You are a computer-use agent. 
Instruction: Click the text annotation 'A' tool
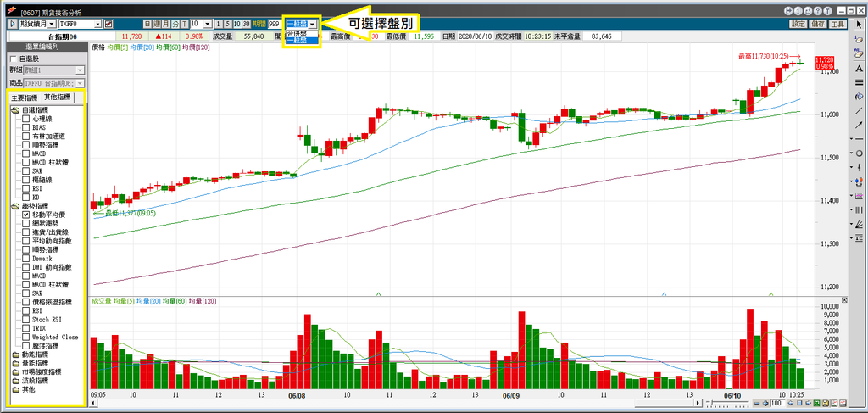coord(860,68)
